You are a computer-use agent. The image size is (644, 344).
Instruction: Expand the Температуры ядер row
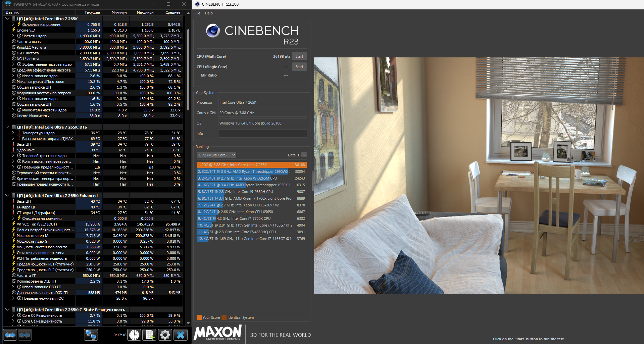point(13,133)
